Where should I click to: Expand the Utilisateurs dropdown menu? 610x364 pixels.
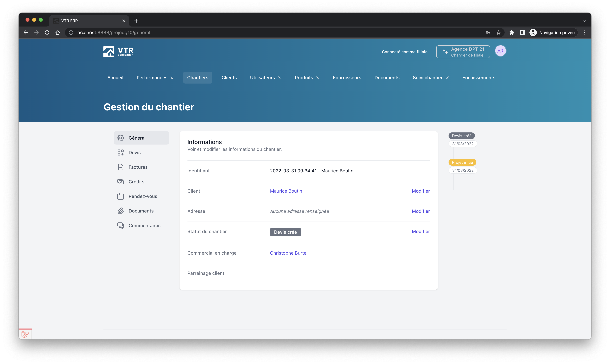click(265, 78)
